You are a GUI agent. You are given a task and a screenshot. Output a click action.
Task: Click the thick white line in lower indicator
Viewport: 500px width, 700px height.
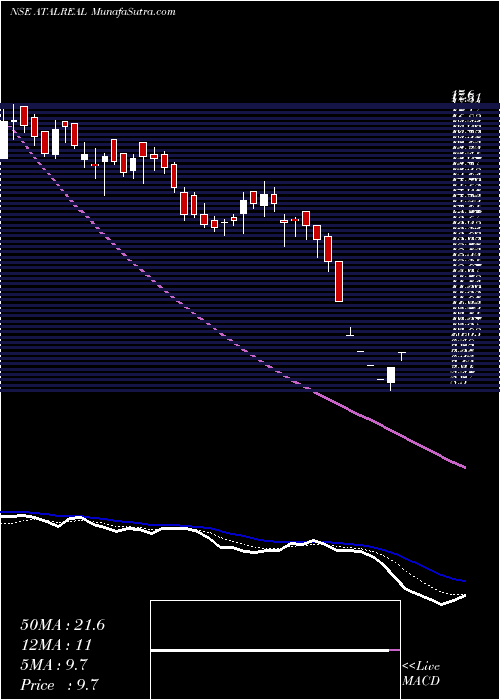[x=232, y=547]
